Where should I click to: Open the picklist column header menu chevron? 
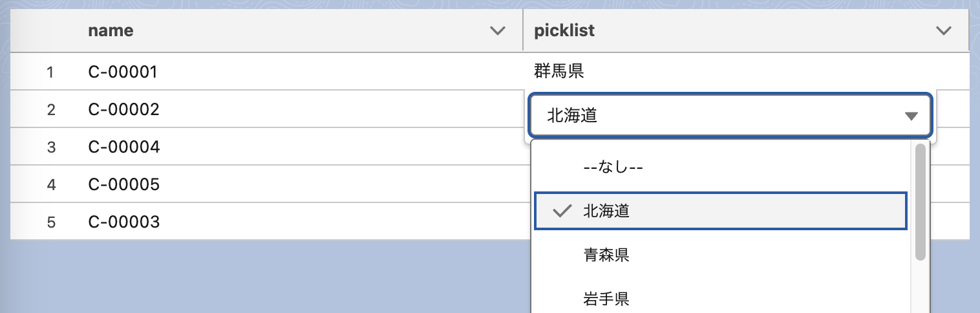click(x=943, y=30)
